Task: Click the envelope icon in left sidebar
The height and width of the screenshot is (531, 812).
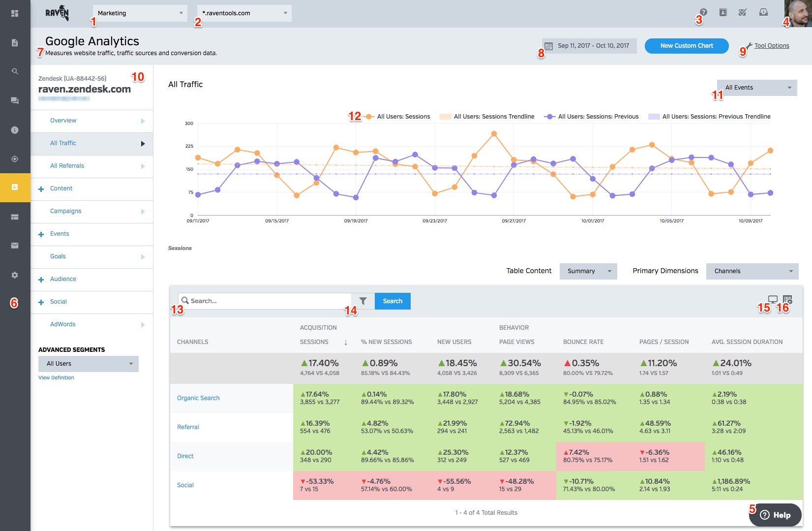Action: click(15, 246)
